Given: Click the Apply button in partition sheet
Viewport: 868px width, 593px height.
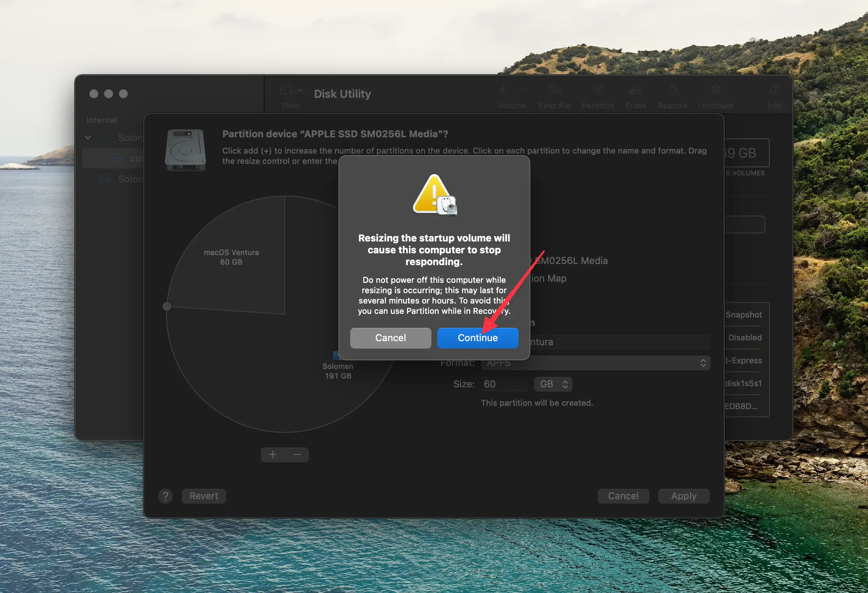Looking at the screenshot, I should pos(683,496).
